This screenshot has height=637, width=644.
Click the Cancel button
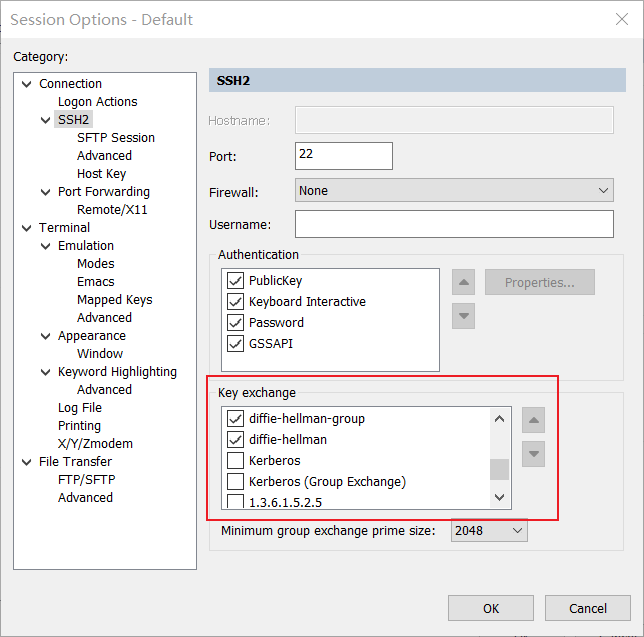588,608
